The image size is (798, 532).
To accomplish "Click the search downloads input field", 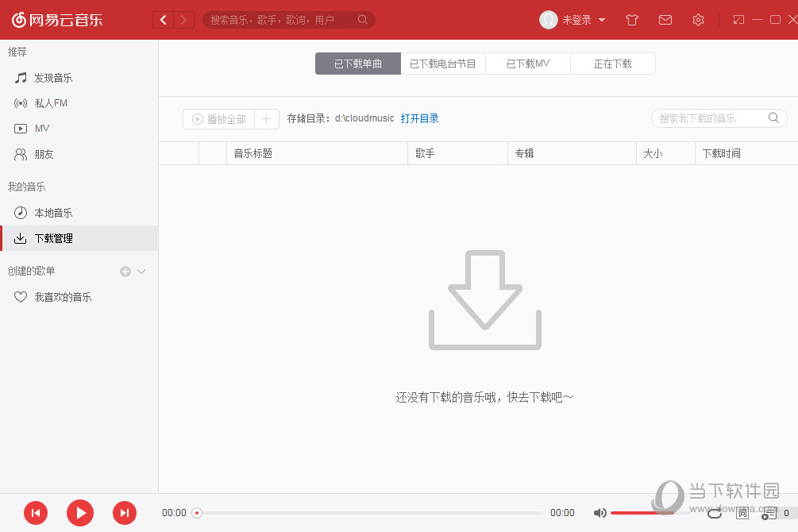I will [711, 118].
